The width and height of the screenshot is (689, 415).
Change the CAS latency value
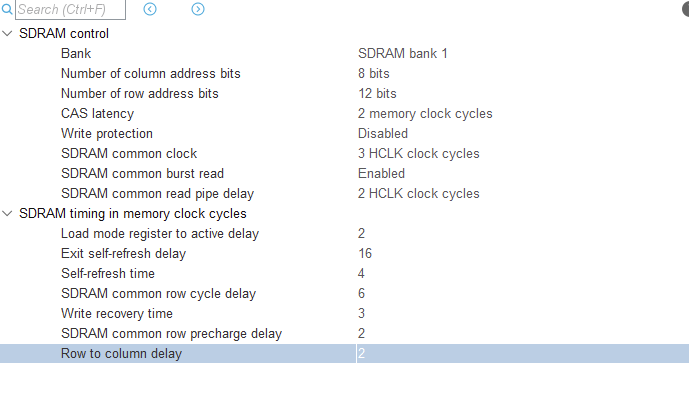coord(425,113)
